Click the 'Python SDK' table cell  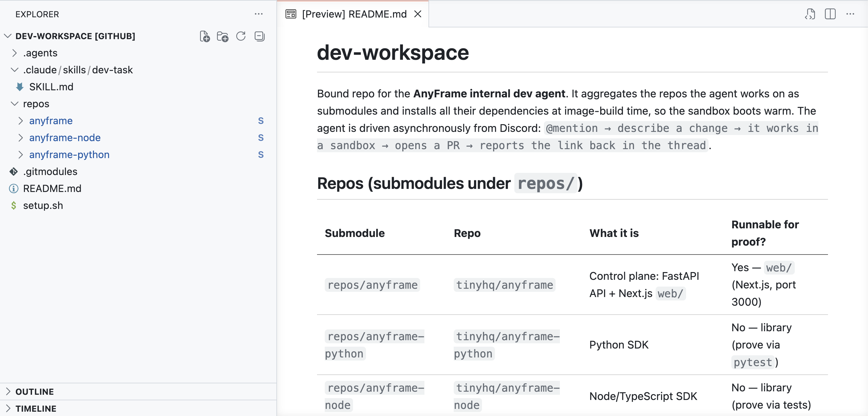pos(619,345)
